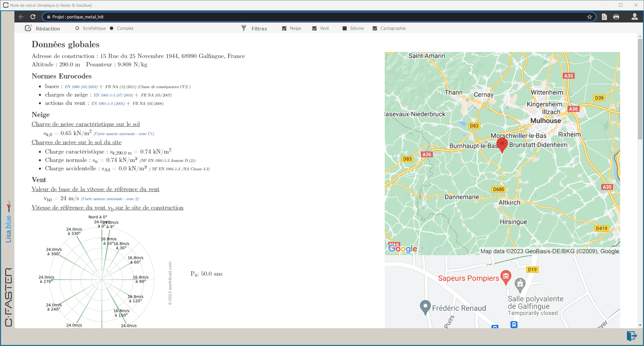Click the Thann label on the map
Viewport: 644px width, 346px height.
tap(453, 93)
